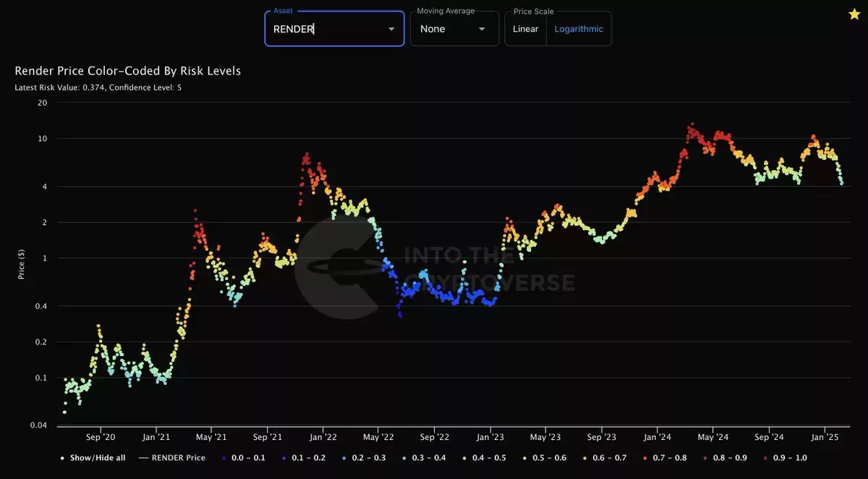This screenshot has height=479, width=868.
Task: Click the chart title Render Price Color-Coded
Action: pos(128,71)
